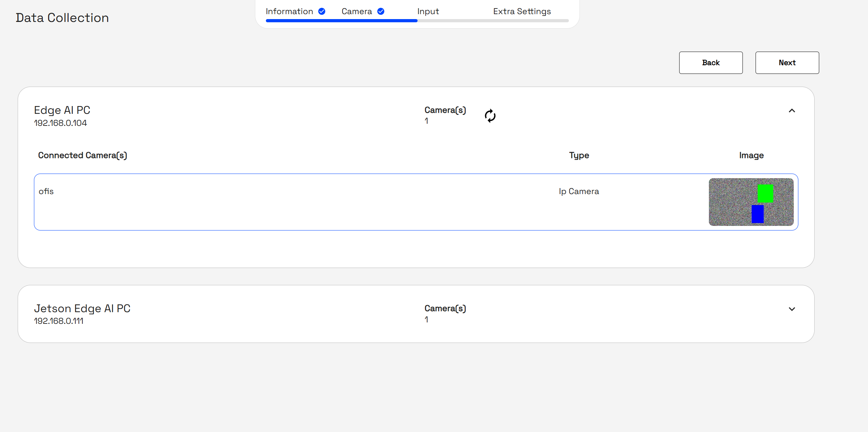
Task: Go to the Information step tab
Action: coord(289,11)
